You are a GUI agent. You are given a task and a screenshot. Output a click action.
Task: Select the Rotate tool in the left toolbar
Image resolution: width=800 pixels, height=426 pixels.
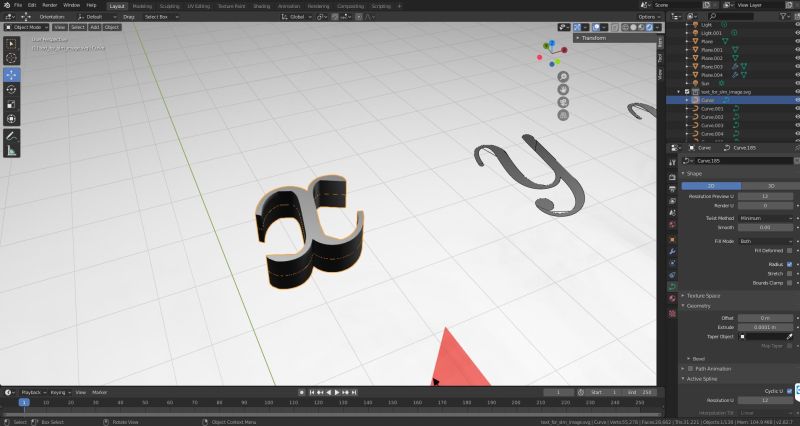[x=11, y=89]
